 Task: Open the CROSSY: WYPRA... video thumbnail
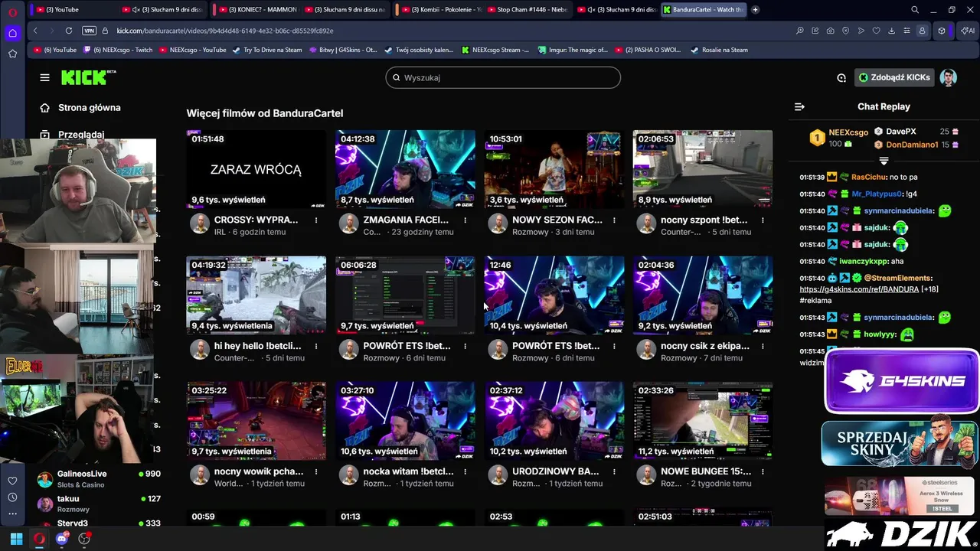coord(256,169)
